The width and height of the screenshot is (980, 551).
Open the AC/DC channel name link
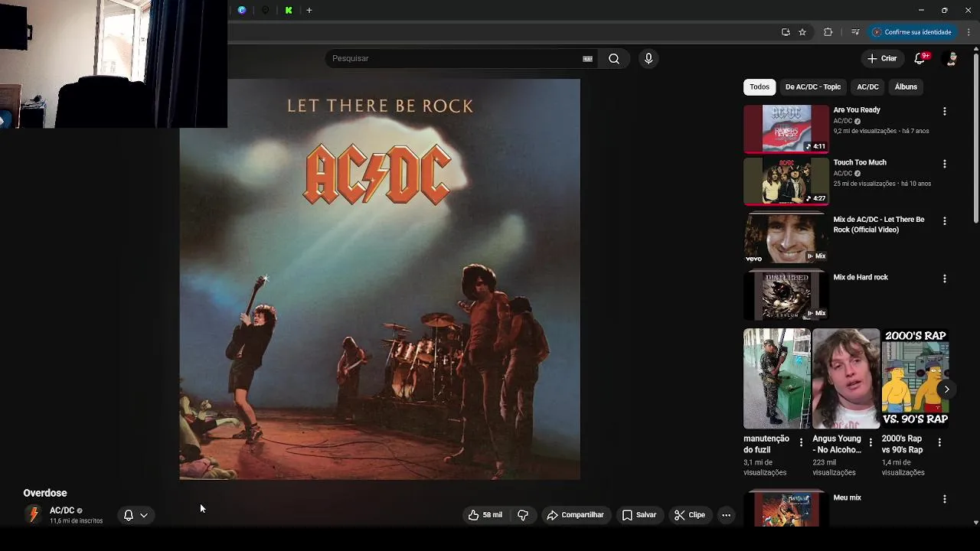pyautogui.click(x=62, y=510)
